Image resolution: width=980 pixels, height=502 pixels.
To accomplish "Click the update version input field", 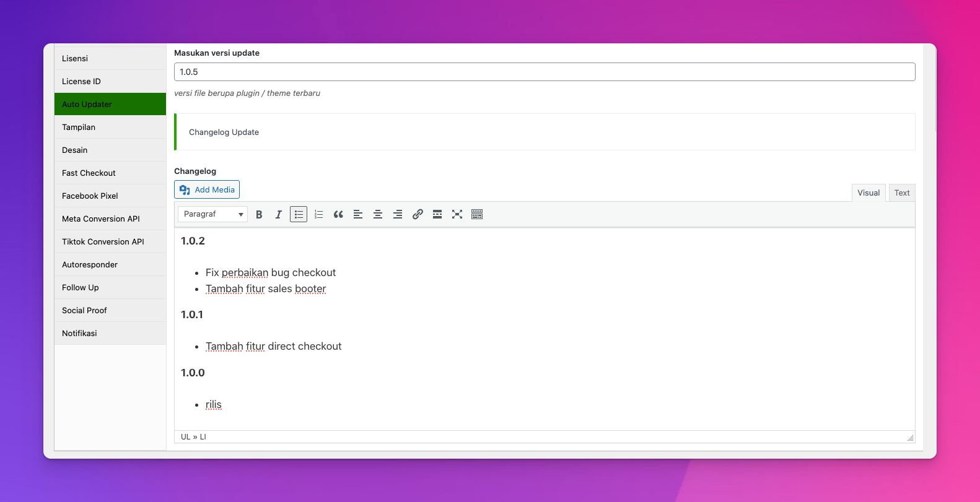I will point(544,72).
